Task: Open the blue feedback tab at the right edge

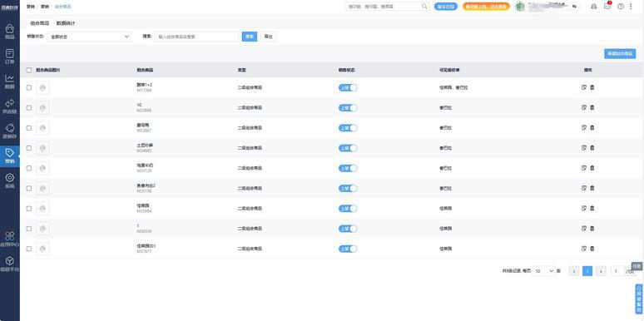Action: pyautogui.click(x=639, y=299)
